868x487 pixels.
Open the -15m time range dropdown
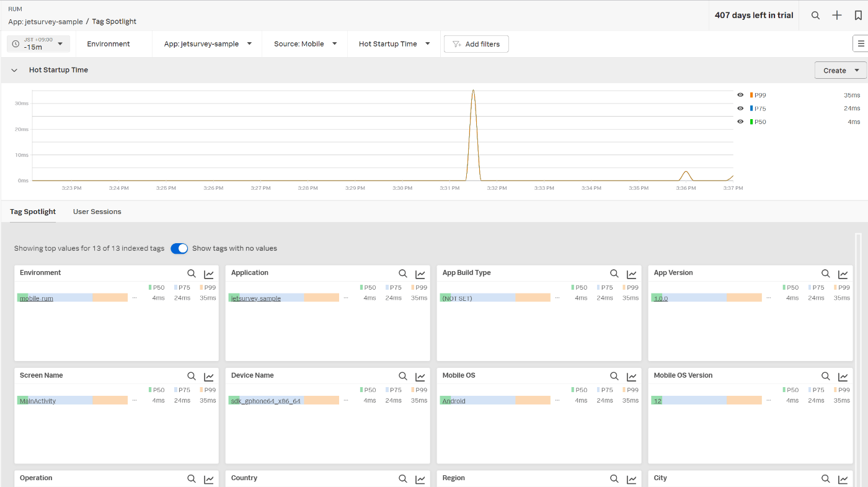(x=38, y=43)
